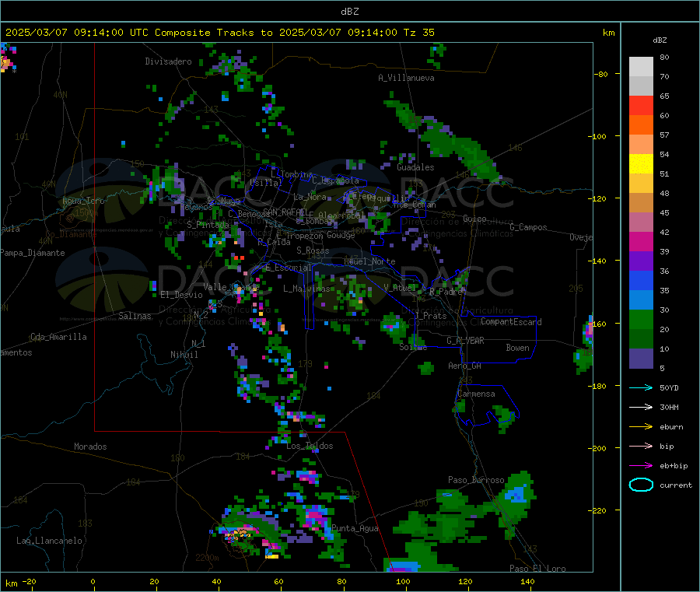The height and width of the screenshot is (592, 700).
Task: Pick the magenta swatch above 39 label
Action: 641,241
